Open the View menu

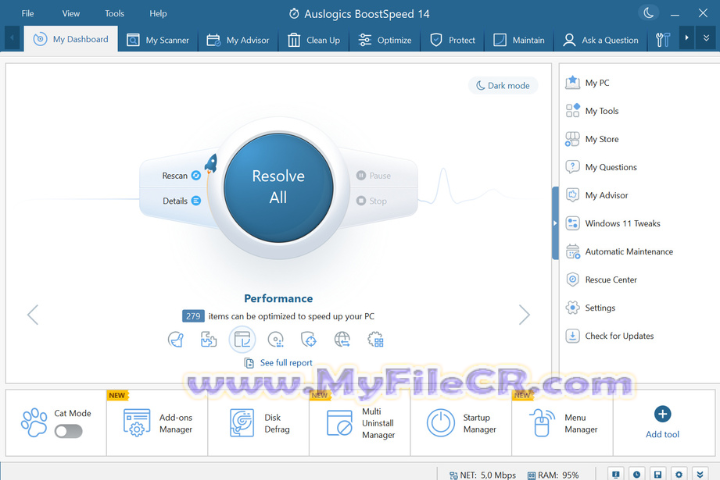[x=71, y=13]
